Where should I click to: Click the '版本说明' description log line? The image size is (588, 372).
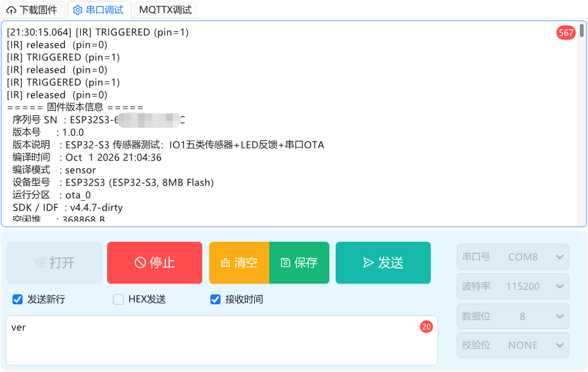pyautogui.click(x=168, y=145)
